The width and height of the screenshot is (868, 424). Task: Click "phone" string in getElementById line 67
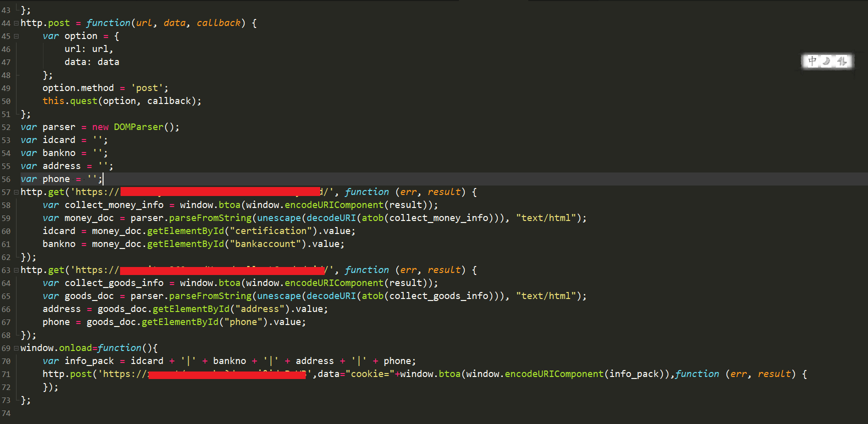pos(243,322)
